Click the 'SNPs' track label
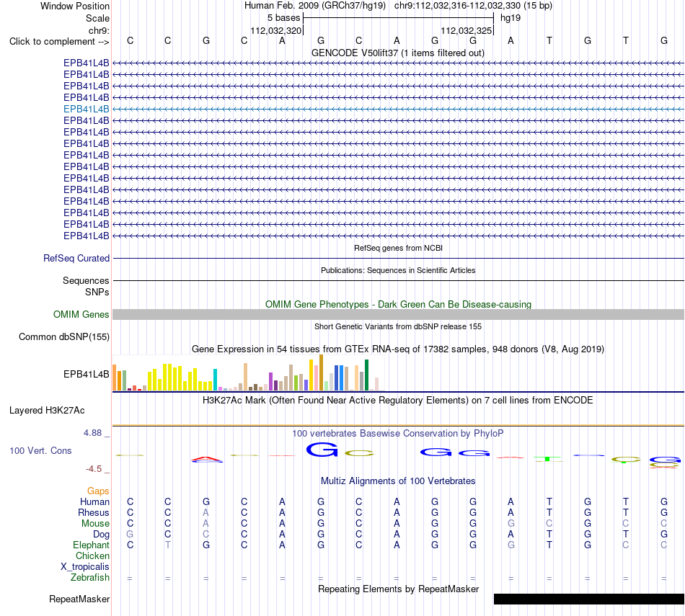The height and width of the screenshot is (616, 685). coord(97,292)
